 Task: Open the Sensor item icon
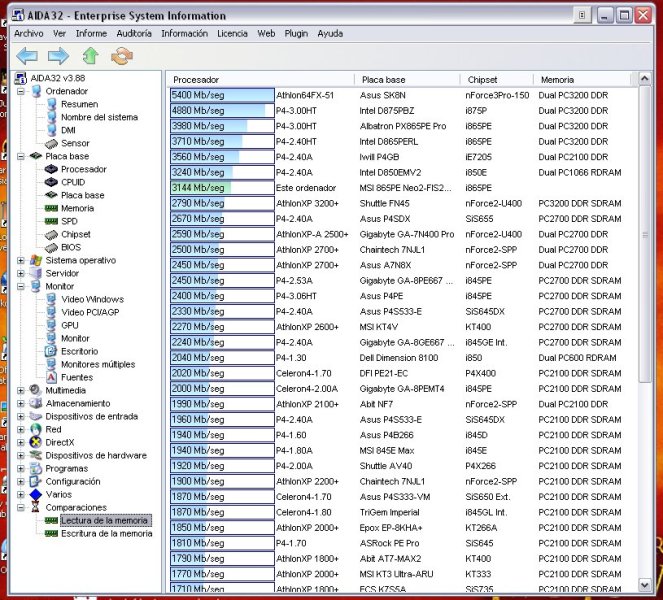point(52,143)
